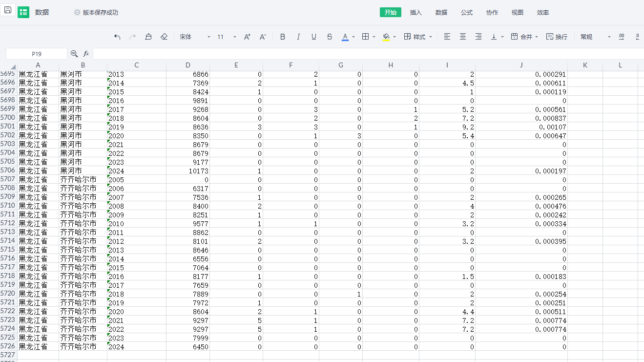Click the green spreadsheet app icon

pyautogui.click(x=23, y=12)
